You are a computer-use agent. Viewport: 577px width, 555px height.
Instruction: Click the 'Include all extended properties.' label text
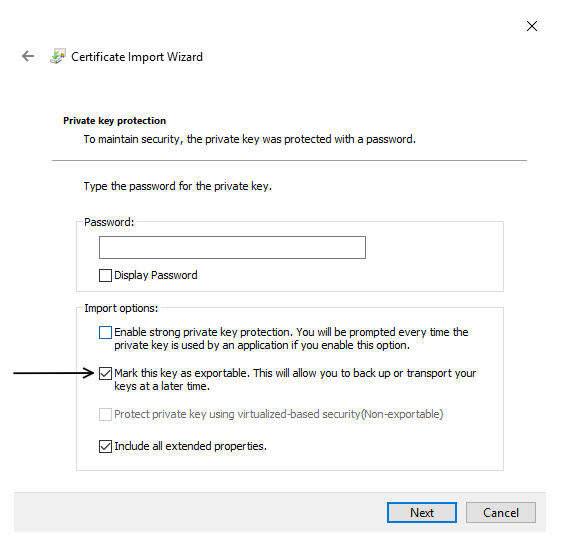190,446
